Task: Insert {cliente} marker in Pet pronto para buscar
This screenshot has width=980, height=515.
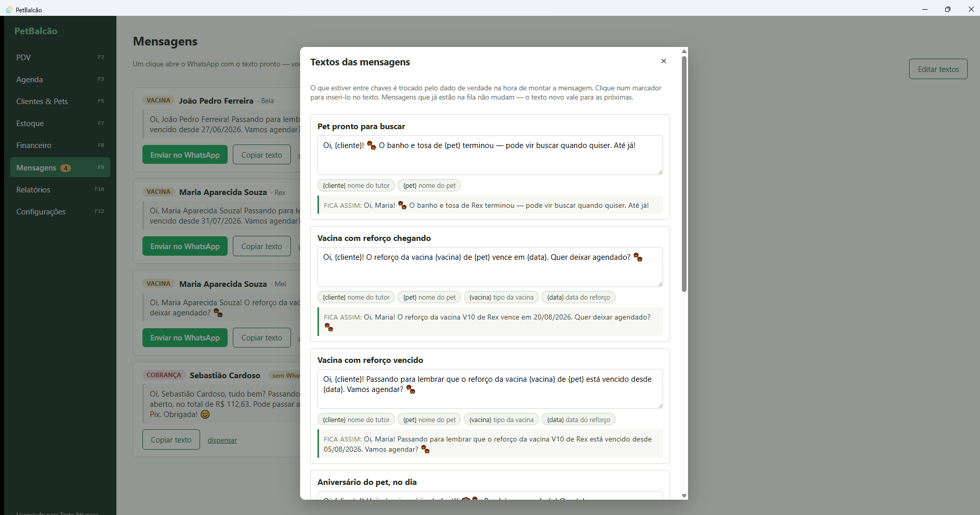Action: coord(356,186)
